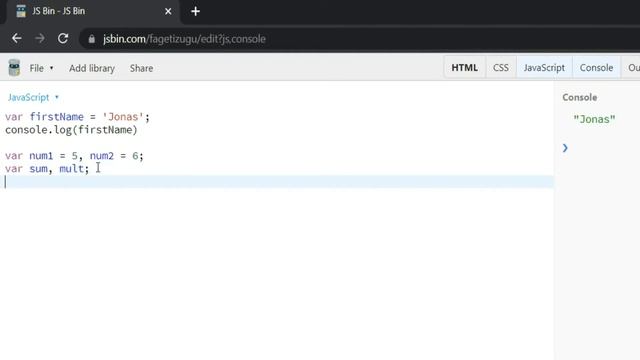Close the JS Bin browser tab
The image size is (640, 360).
point(168,11)
